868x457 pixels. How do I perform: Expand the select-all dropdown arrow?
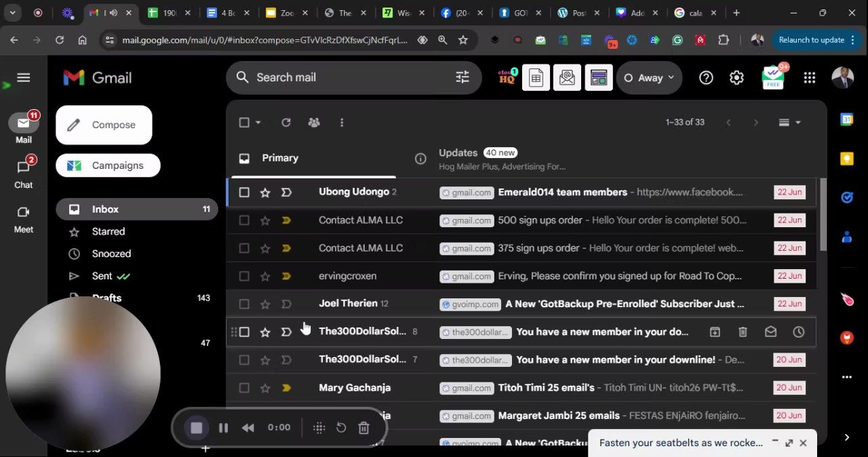point(258,123)
